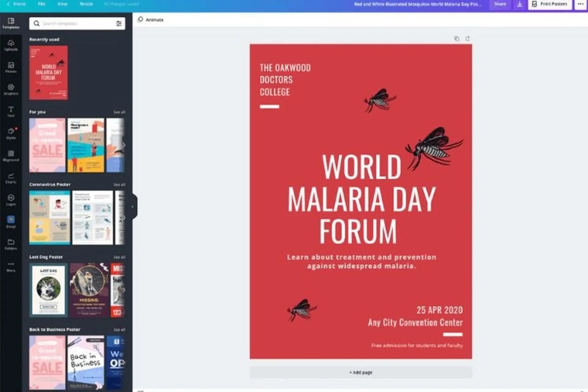Click the Share button

pyautogui.click(x=500, y=4)
